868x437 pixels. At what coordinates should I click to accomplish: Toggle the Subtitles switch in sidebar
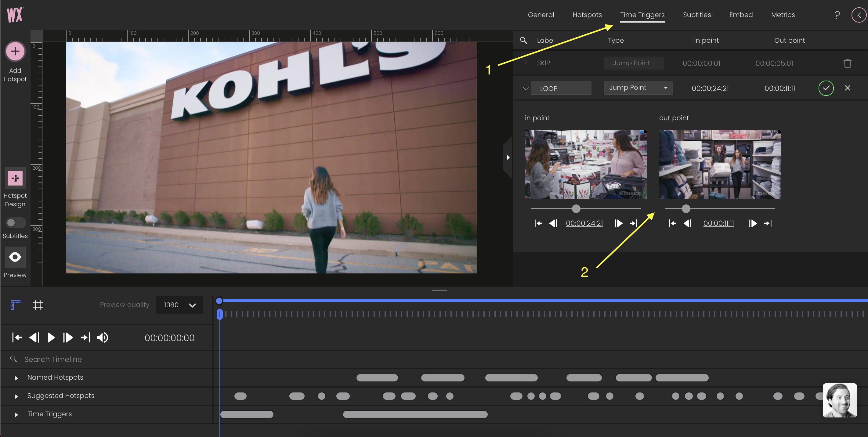click(x=15, y=223)
